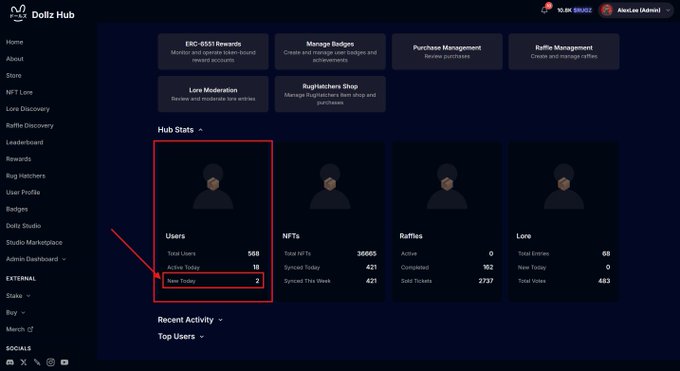The image size is (680, 371).
Task: Click the New Today users row
Action: 213,281
